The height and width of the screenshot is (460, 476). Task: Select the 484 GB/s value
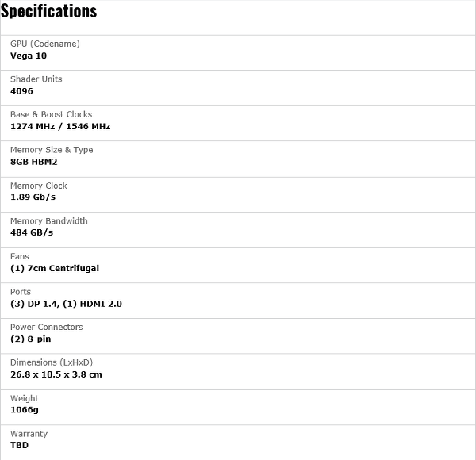coord(32,232)
